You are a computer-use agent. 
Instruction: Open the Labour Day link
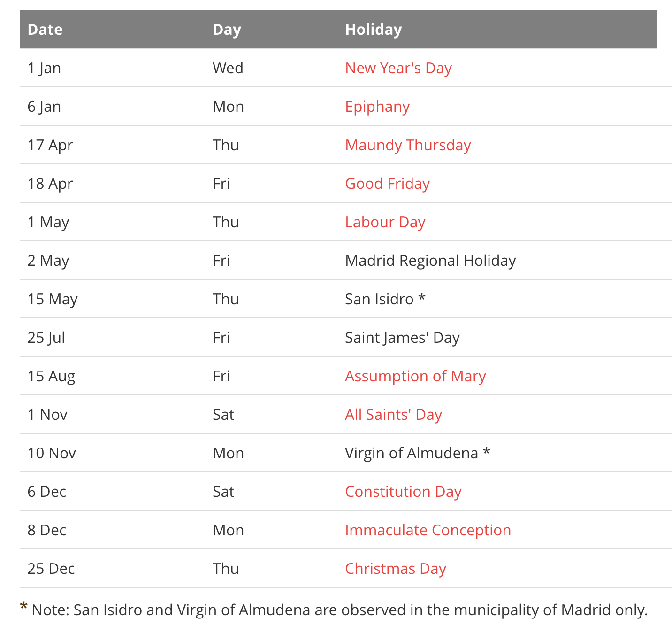tap(385, 222)
